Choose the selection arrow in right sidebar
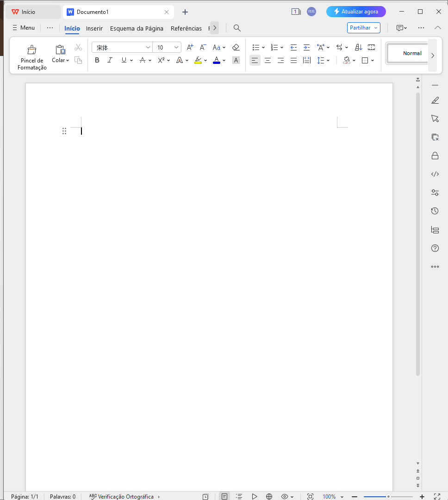This screenshot has height=500, width=448. pyautogui.click(x=435, y=119)
